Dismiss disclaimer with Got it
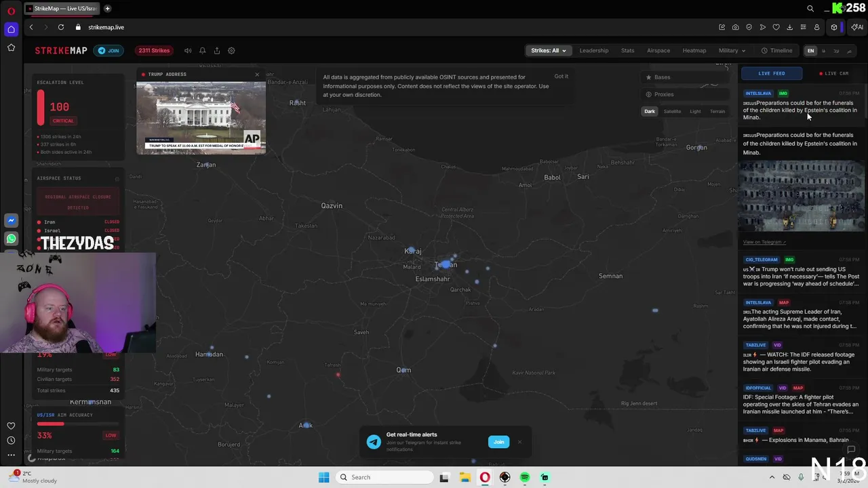Image resolution: width=868 pixels, height=488 pixels. (x=561, y=76)
